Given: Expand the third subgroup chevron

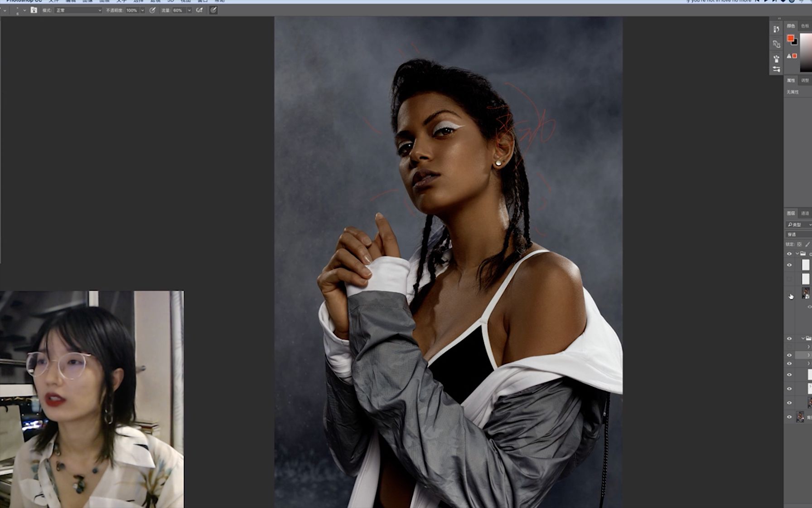Looking at the screenshot, I should tap(808, 363).
